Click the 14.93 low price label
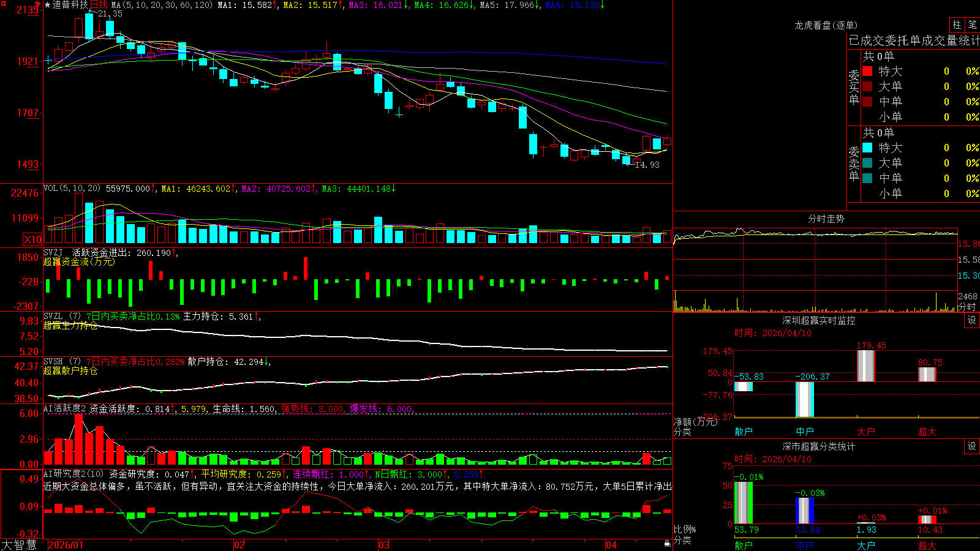The image size is (980, 551). (x=647, y=165)
